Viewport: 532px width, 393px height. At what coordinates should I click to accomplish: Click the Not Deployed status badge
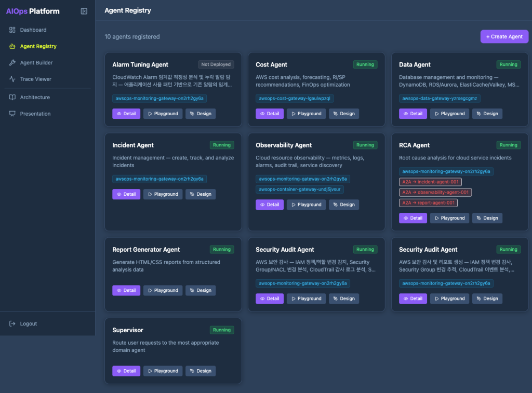point(216,64)
